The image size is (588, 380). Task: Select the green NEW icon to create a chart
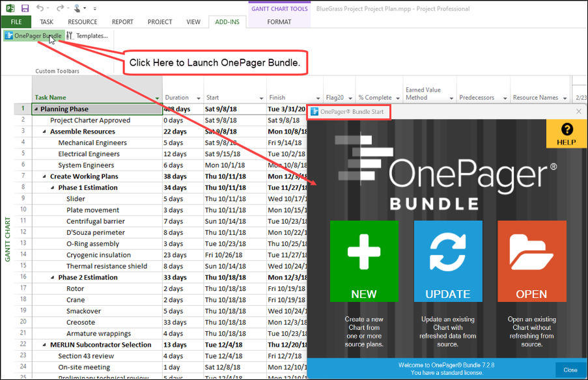(364, 260)
